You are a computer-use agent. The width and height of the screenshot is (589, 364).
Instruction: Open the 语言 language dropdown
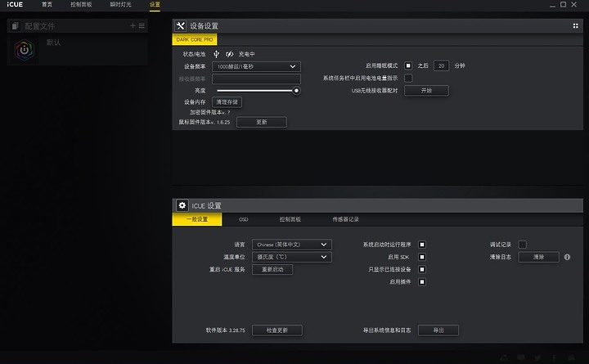[292, 245]
